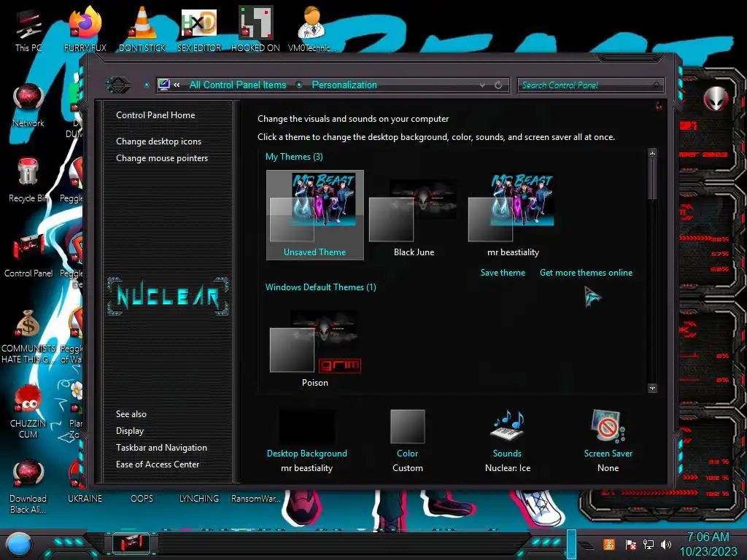Viewport: 747px width, 560px height.
Task: Select the mr beastiality theme
Action: click(x=513, y=215)
